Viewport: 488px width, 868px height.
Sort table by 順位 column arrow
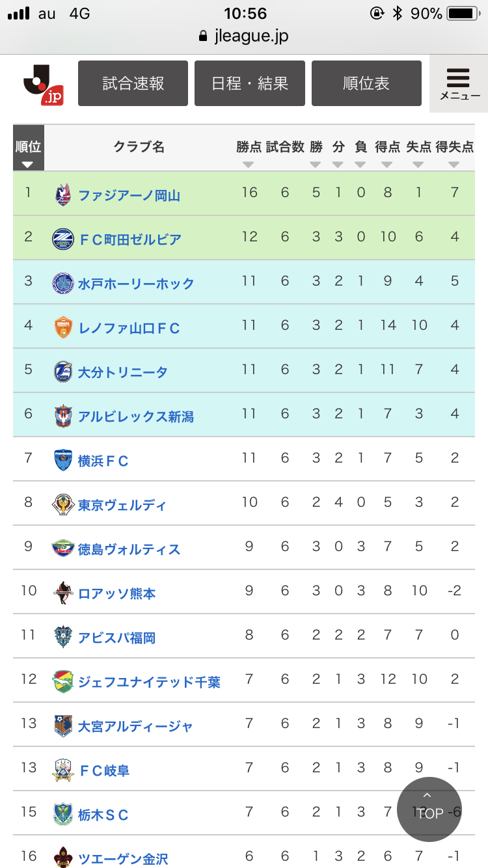(27, 165)
